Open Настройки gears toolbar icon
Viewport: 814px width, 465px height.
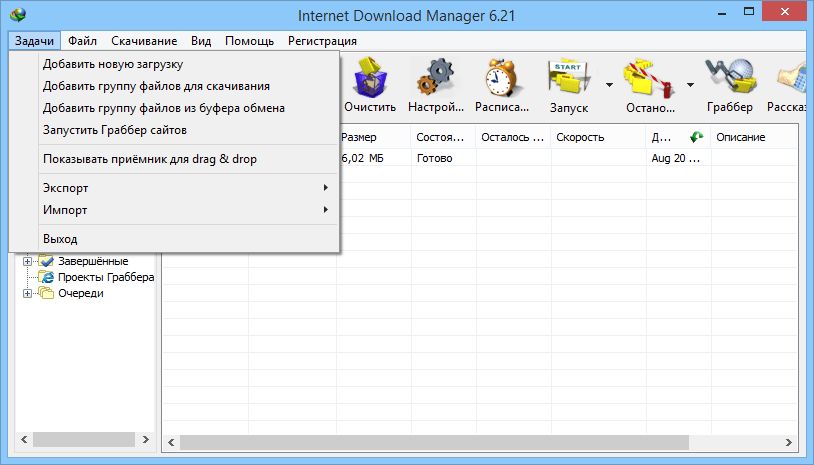tap(436, 77)
